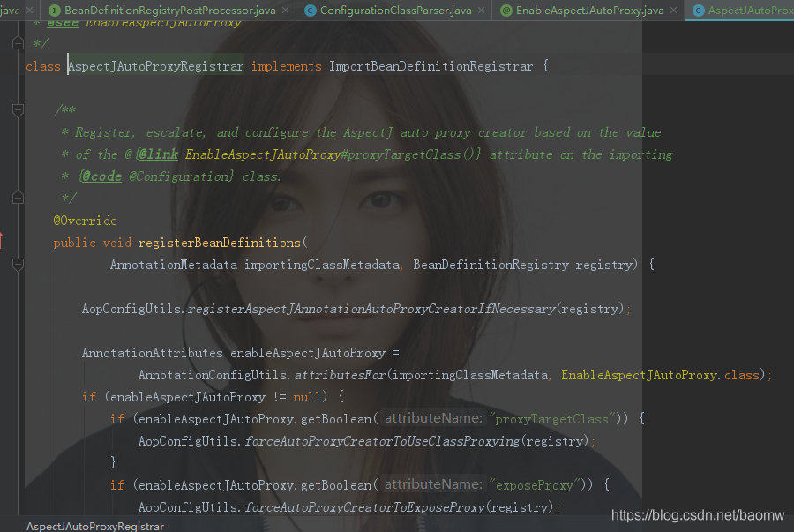Collapse the registerBeanDefinitions method fold marker
The height and width of the screenshot is (532, 794).
point(18,264)
